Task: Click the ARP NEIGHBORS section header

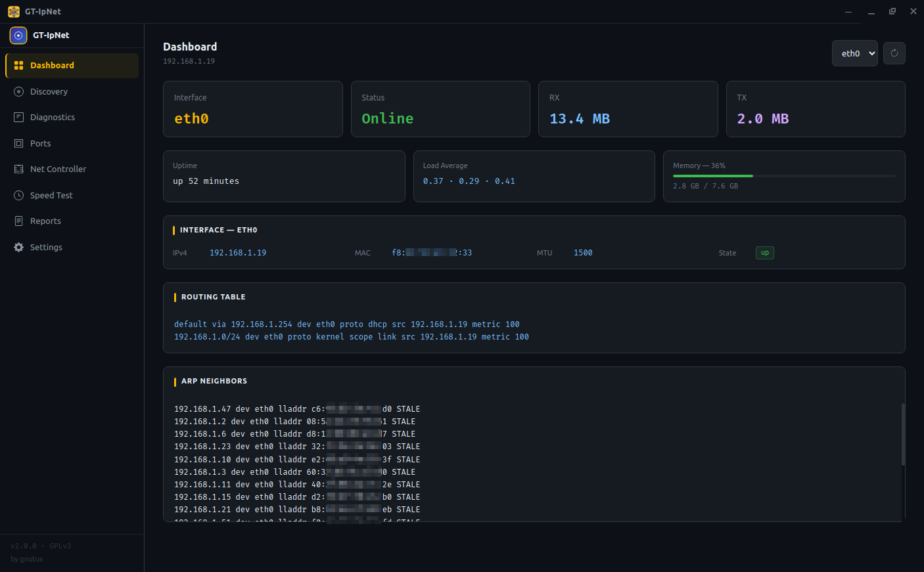Action: point(214,382)
